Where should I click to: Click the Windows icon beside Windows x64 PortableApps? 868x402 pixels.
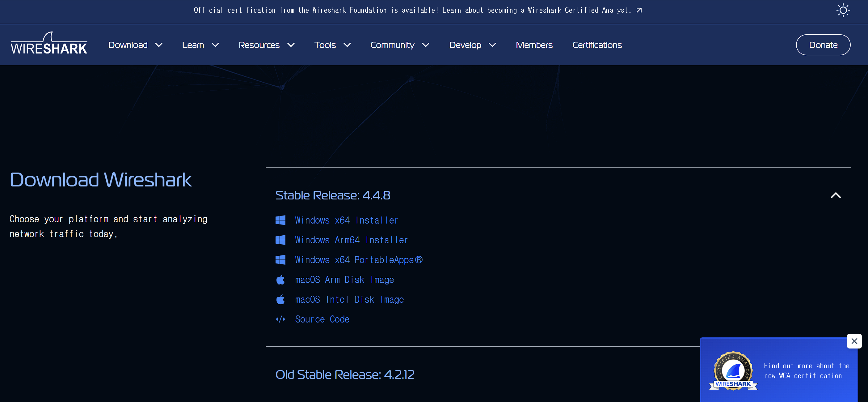[x=280, y=260]
